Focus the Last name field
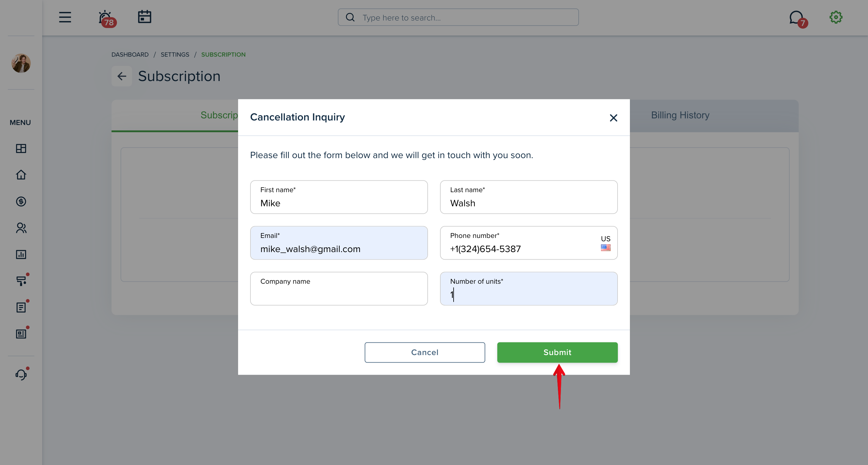Screen dimensions: 868x465 pyautogui.click(x=529, y=197)
